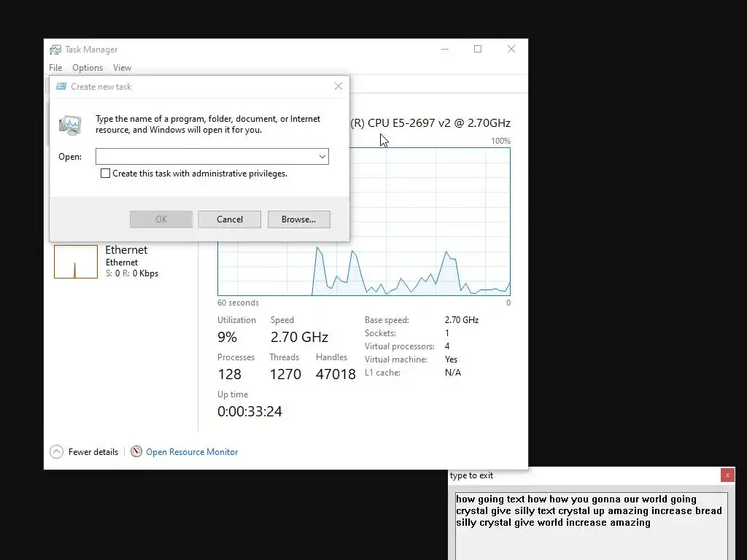Viewport: 747px width, 560px height.
Task: Open the View menu in Task Manager
Action: tap(122, 68)
